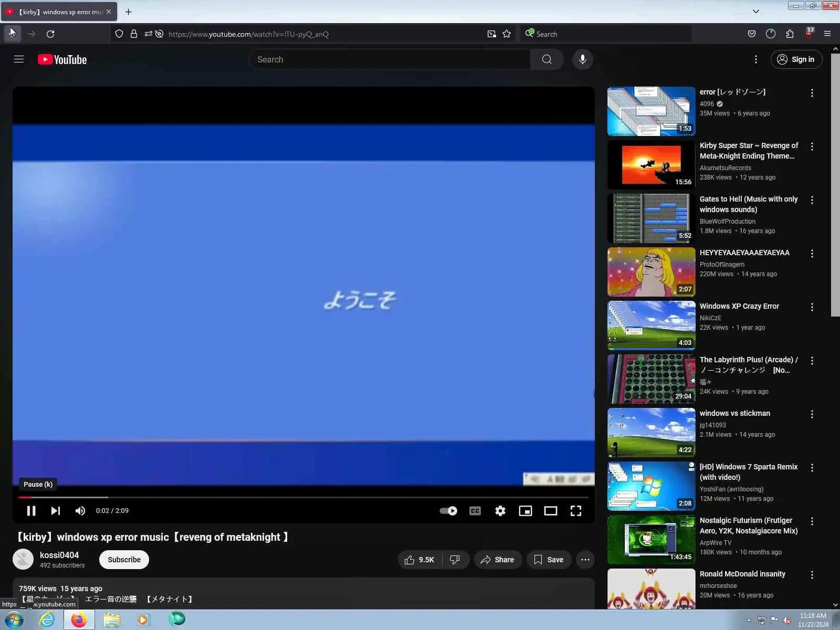
Task: Open options for Nostalgic Futurism video
Action: click(x=812, y=521)
